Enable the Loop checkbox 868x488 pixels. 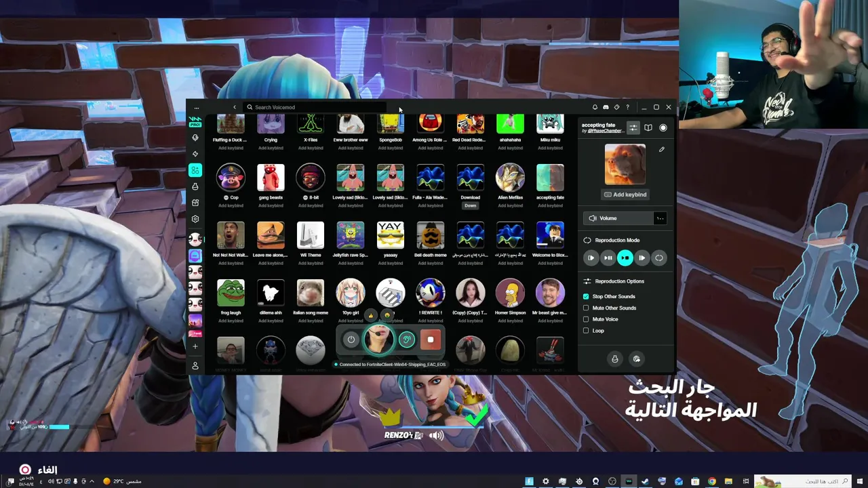586,331
